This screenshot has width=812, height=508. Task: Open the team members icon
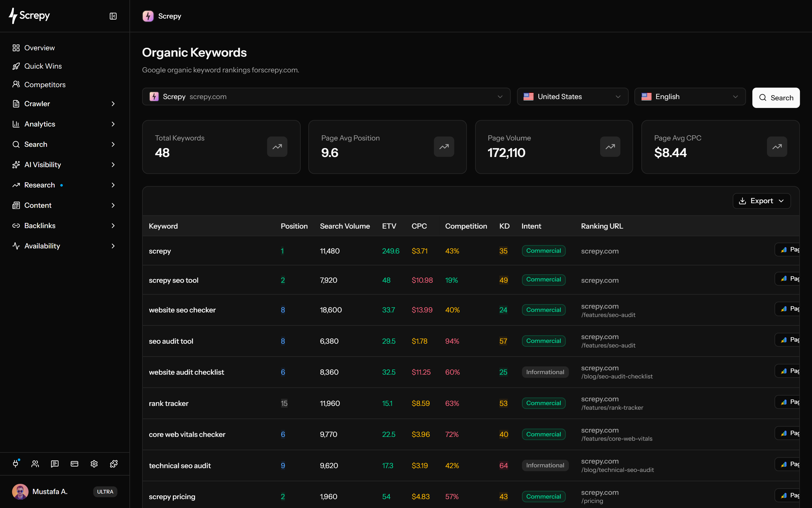pyautogui.click(x=35, y=464)
